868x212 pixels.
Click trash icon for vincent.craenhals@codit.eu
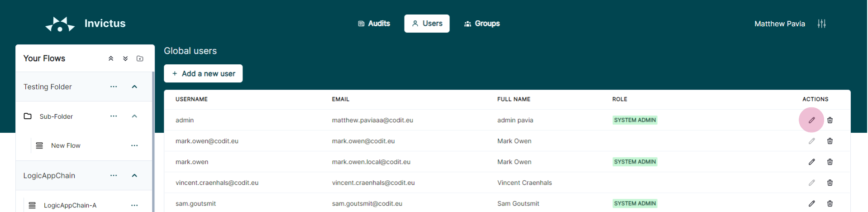pos(830,183)
